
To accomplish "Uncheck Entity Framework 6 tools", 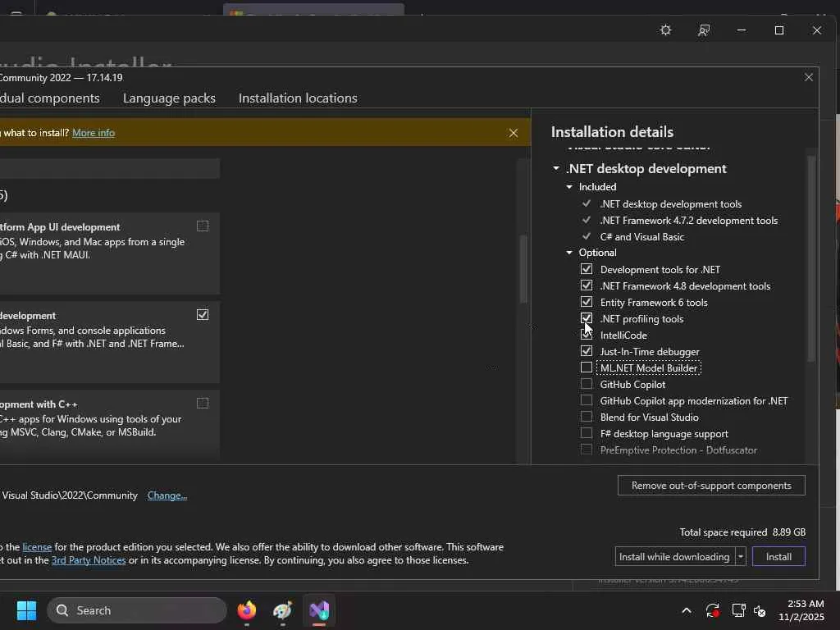I will [x=587, y=302].
